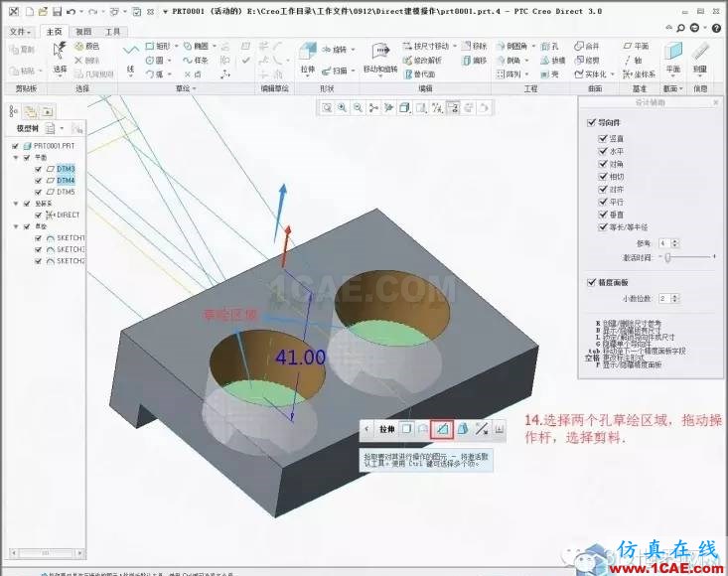
Task: Open the 颜色 (Color) tool
Action: 87,47
